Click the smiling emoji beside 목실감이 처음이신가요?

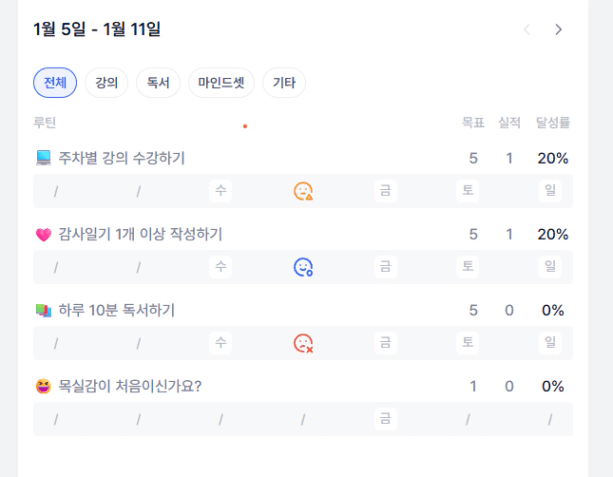pos(43,386)
